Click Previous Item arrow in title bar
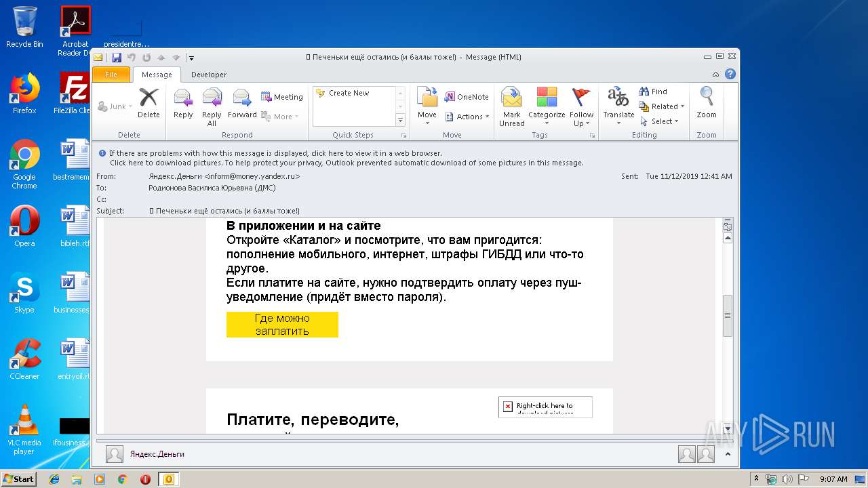868x488 pixels. click(161, 58)
